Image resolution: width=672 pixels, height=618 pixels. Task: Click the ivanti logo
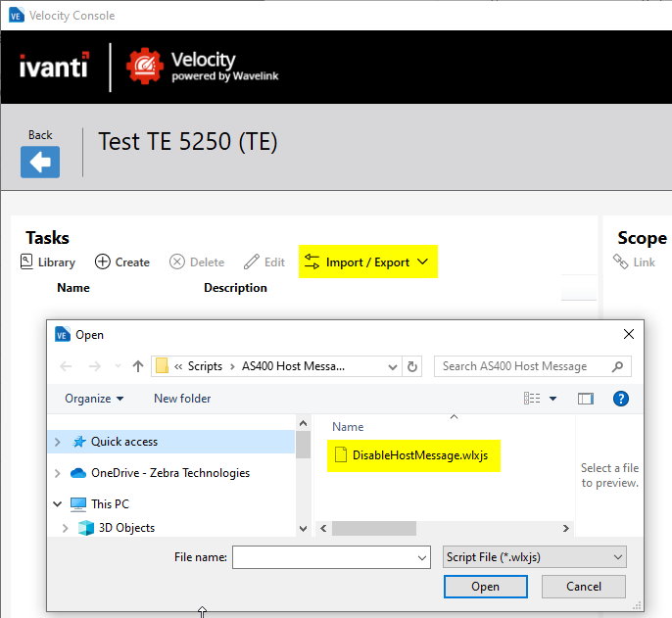55,66
